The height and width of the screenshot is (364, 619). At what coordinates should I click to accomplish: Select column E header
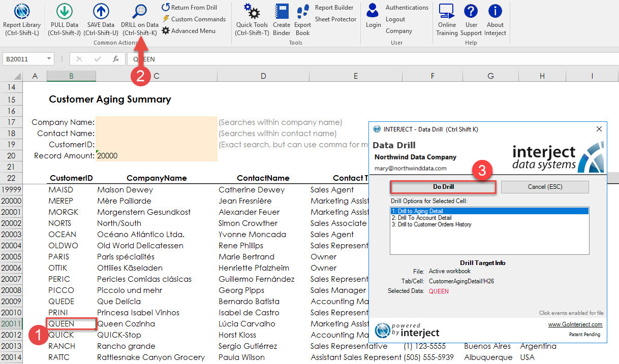click(355, 76)
